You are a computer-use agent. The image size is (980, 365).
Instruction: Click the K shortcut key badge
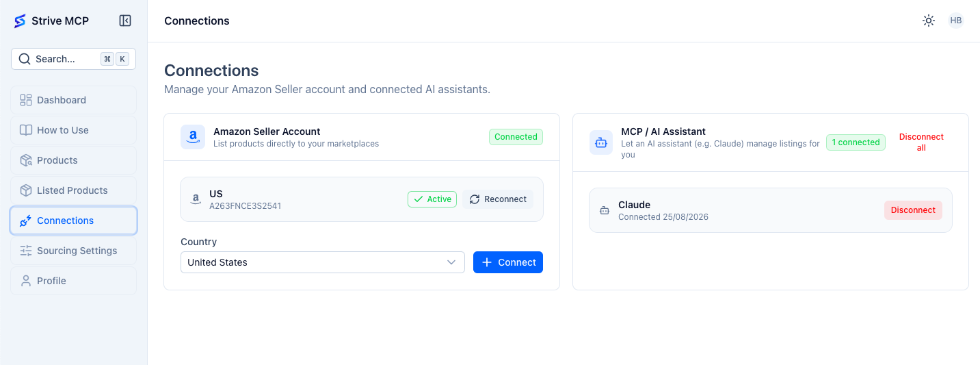click(x=122, y=59)
